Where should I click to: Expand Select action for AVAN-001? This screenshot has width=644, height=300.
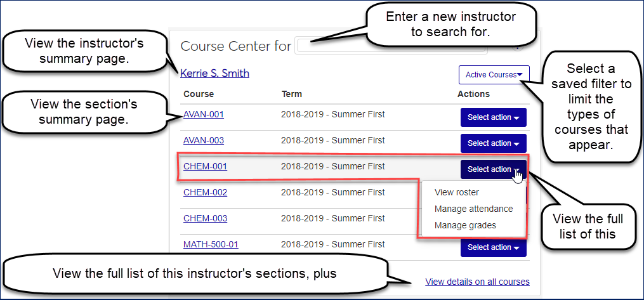(x=493, y=117)
